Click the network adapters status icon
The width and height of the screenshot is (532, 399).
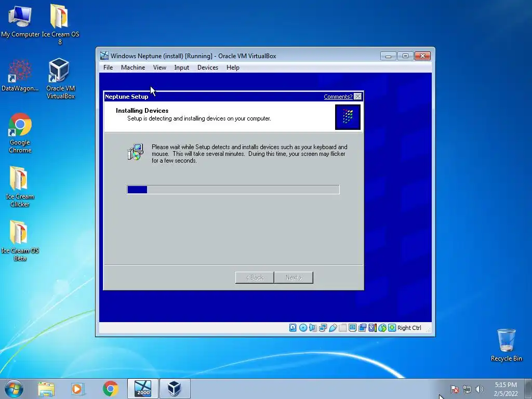tap(323, 327)
